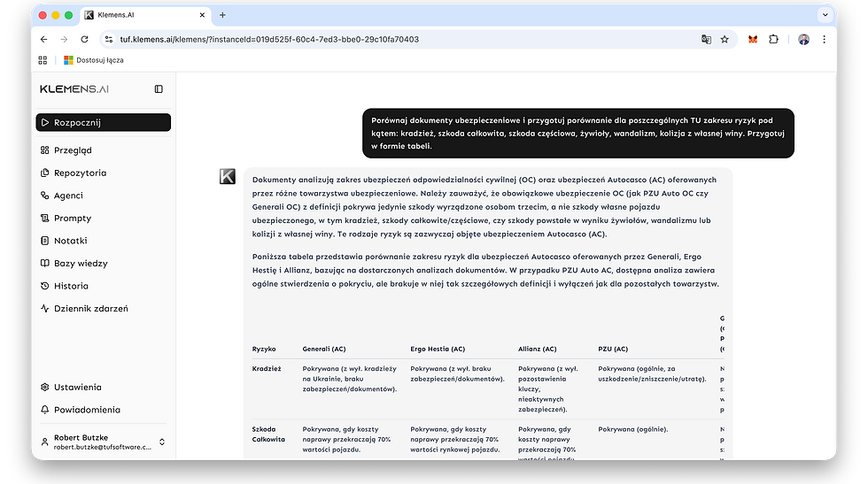Close the Klemens.AI tab
This screenshot has width=868, height=484.
(x=202, y=15)
